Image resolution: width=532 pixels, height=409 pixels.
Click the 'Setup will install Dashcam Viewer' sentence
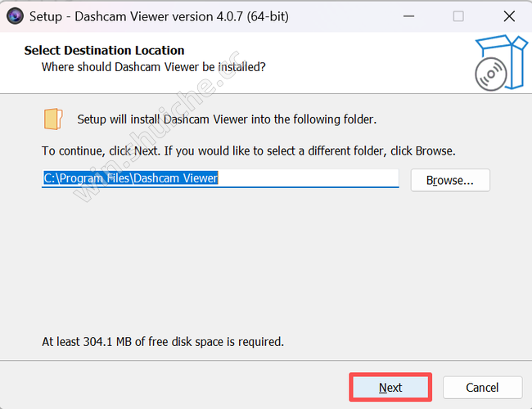click(227, 119)
